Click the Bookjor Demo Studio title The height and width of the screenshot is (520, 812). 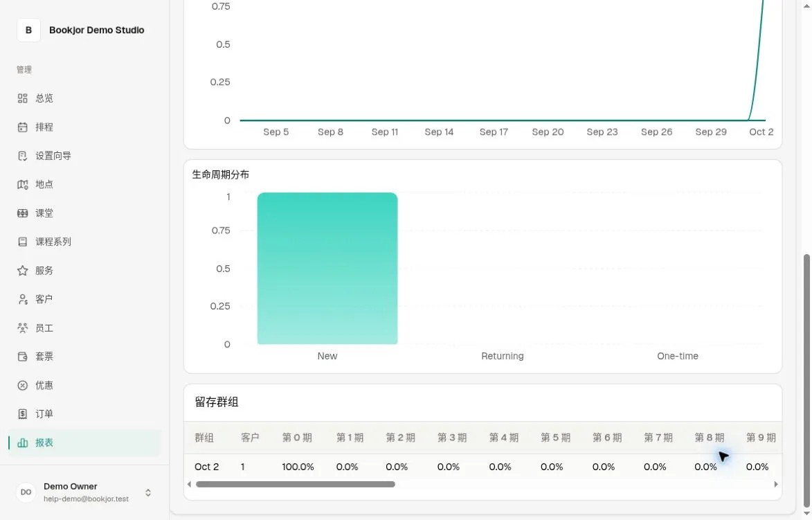coord(97,30)
